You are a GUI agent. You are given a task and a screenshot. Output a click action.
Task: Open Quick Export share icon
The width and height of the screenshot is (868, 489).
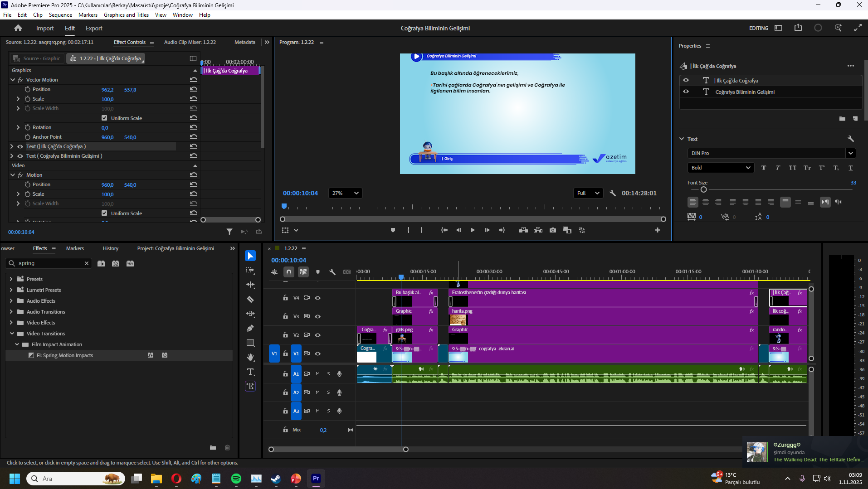798,28
